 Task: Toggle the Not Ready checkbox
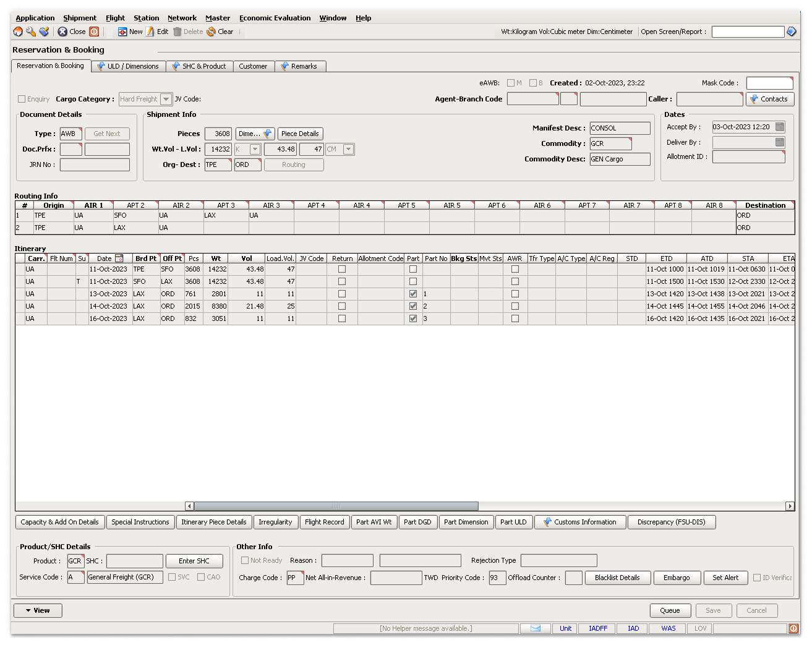point(245,560)
